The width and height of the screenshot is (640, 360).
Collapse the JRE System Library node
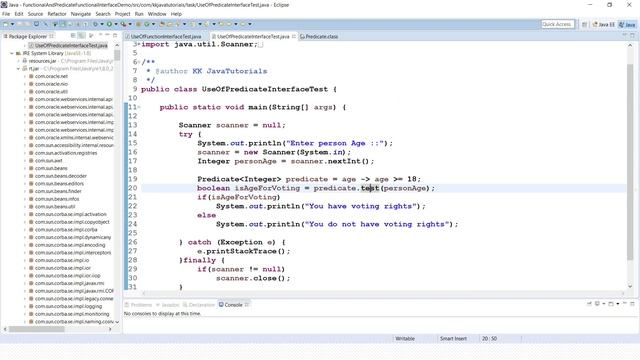[x=12, y=53]
